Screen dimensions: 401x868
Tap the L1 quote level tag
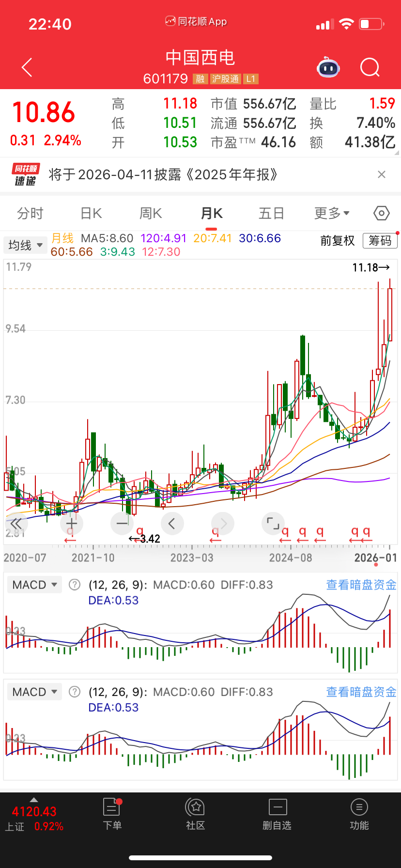click(250, 79)
